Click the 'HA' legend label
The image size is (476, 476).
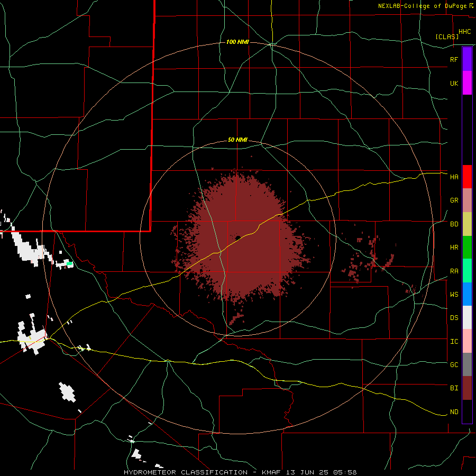tap(454, 177)
